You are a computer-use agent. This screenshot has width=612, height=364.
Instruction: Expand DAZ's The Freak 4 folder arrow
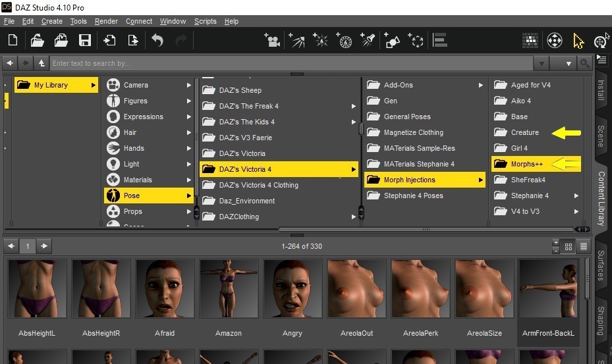[353, 106]
